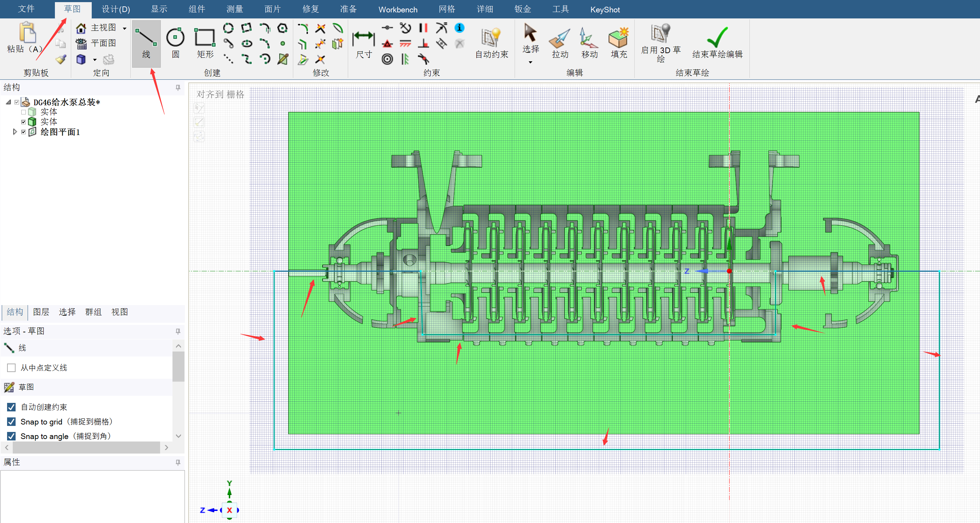Select the spline curve tool
The height and width of the screenshot is (523, 980).
pos(247,59)
